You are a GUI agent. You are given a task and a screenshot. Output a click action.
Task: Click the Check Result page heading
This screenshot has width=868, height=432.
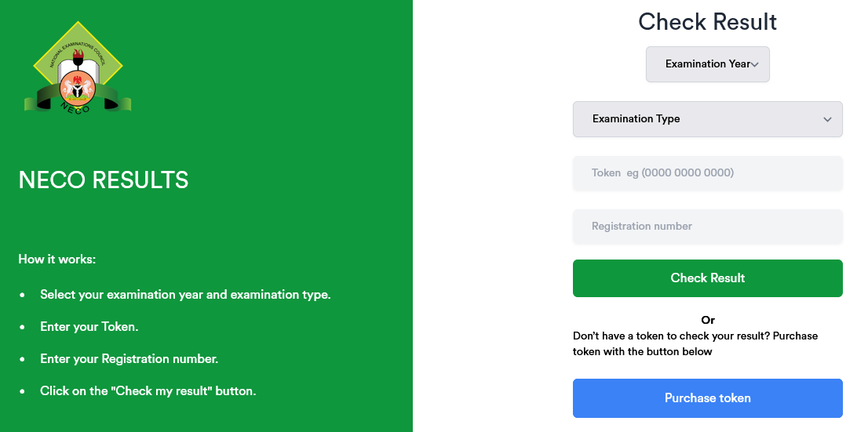[707, 21]
